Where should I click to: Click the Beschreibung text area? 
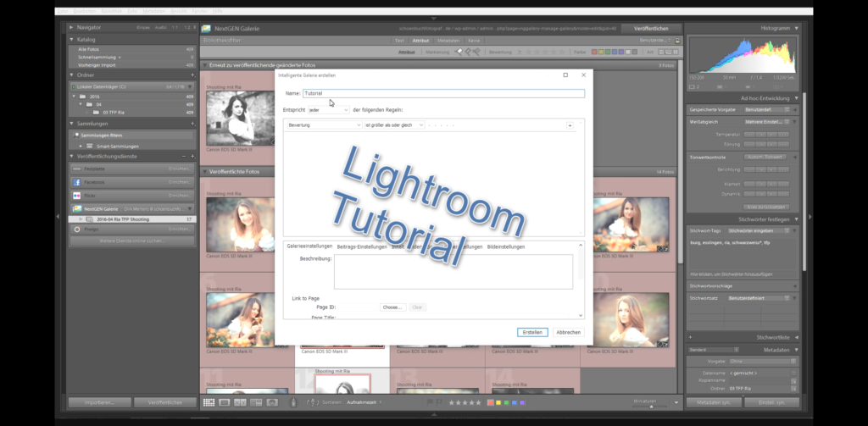coord(453,272)
